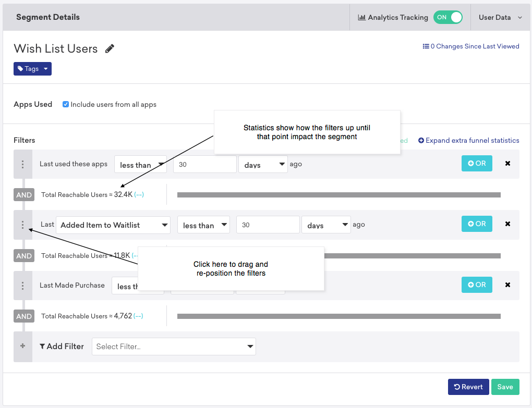Remove the Last Made Purchase filter with its X icon
This screenshot has height=408, width=532.
[507, 285]
